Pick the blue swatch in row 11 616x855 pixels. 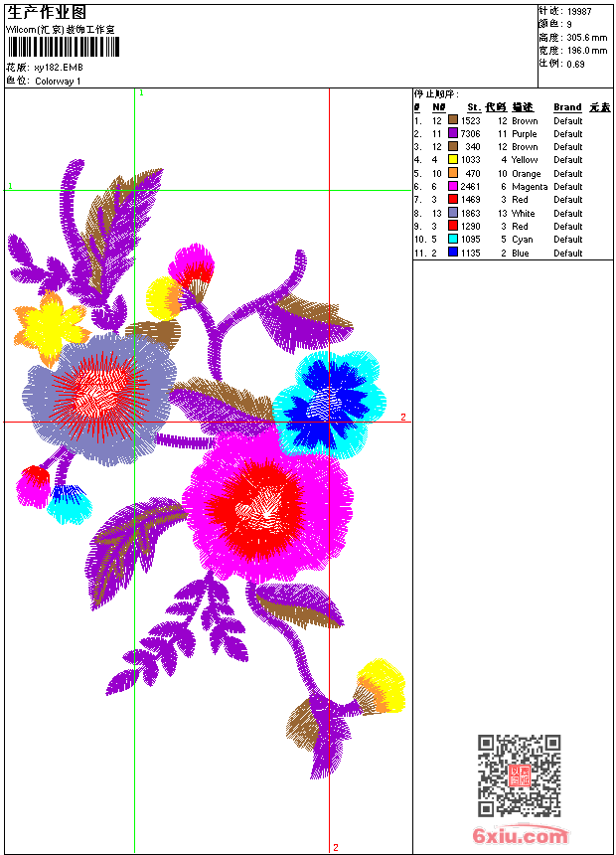[x=452, y=252]
